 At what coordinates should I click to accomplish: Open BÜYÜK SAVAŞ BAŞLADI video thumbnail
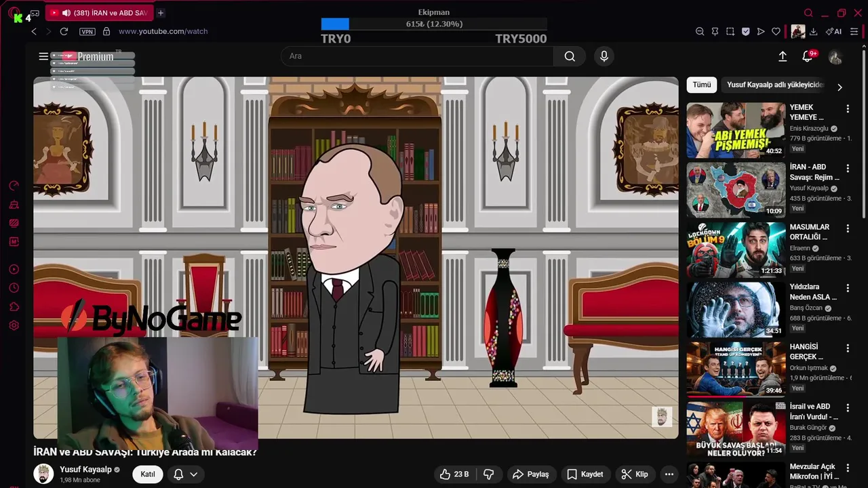tap(736, 430)
